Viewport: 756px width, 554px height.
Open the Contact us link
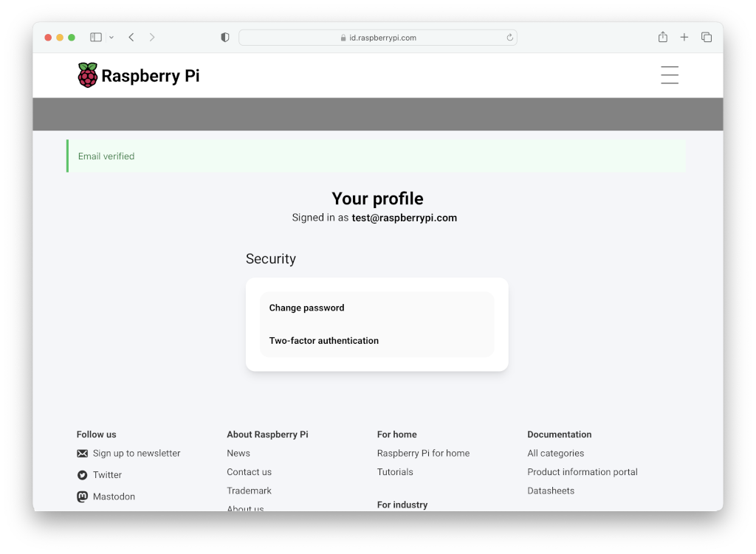pyautogui.click(x=249, y=471)
